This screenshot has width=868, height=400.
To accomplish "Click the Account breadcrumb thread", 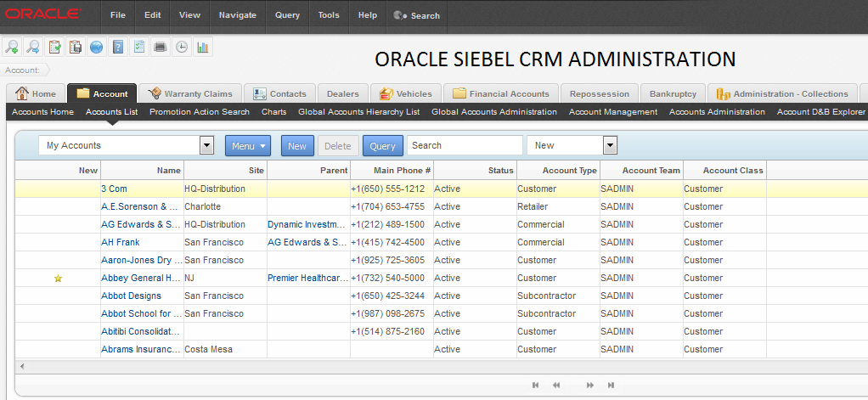I will (x=23, y=70).
